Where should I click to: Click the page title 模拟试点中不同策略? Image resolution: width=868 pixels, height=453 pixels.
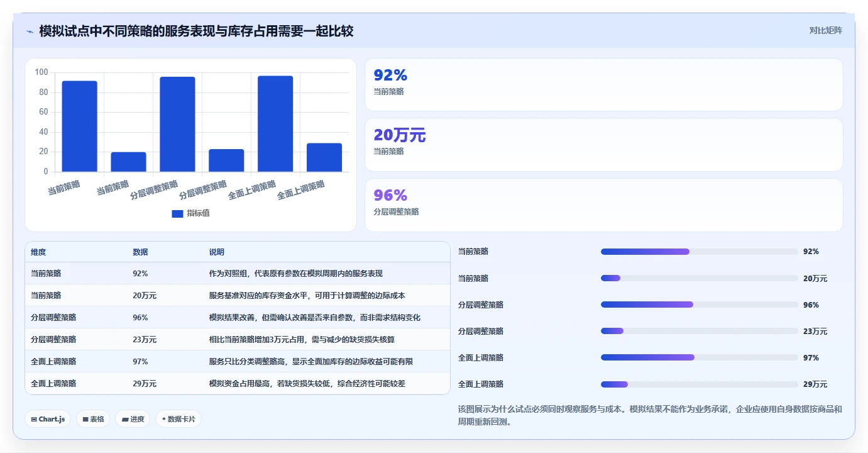pos(196,31)
